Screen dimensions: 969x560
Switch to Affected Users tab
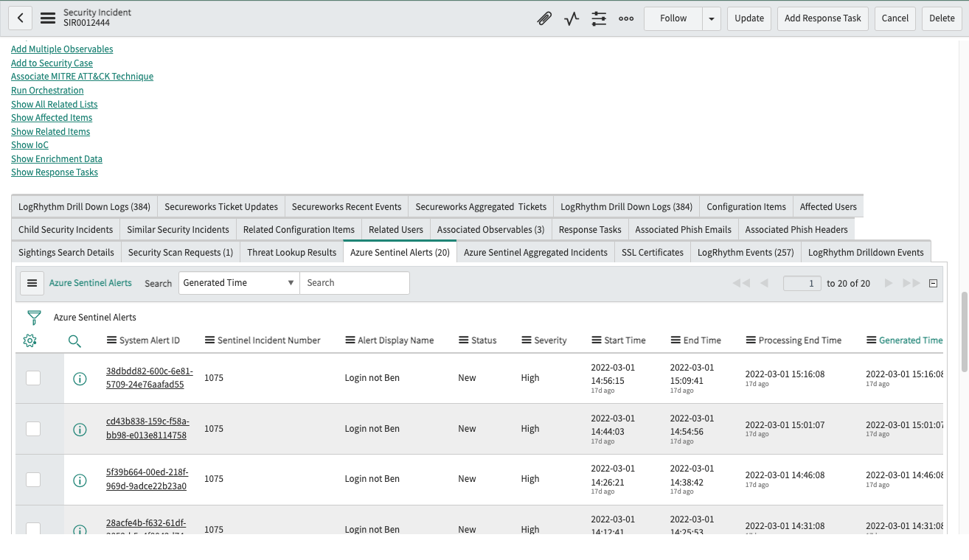(x=828, y=206)
